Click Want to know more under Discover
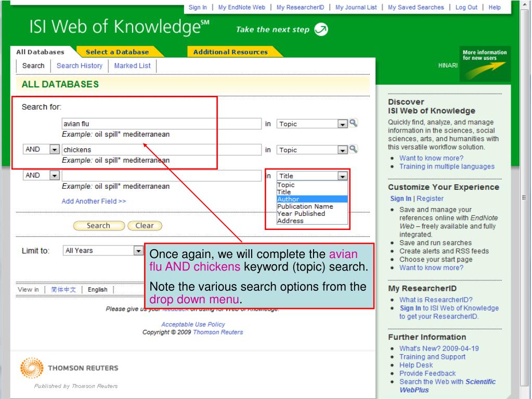Viewport: 532px width, 399px height. pos(431,158)
